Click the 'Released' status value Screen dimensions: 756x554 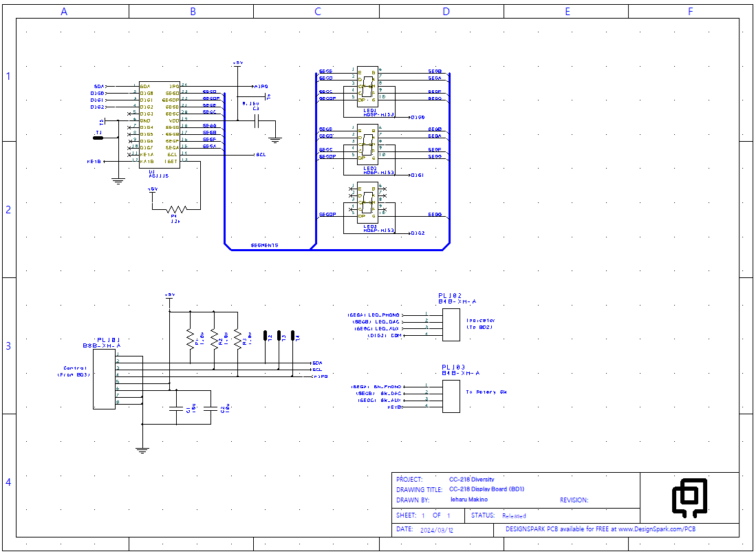point(514,516)
